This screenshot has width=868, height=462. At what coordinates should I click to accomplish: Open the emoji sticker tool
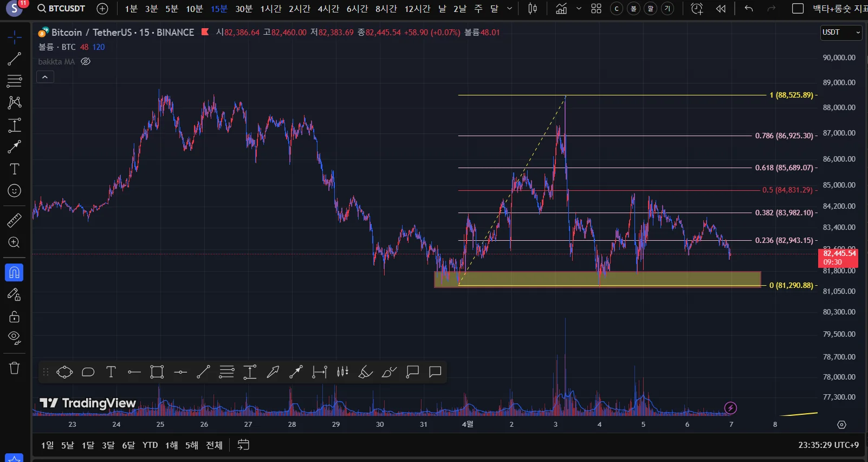pos(15,191)
